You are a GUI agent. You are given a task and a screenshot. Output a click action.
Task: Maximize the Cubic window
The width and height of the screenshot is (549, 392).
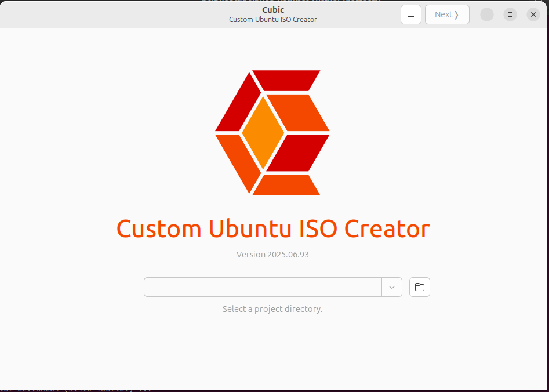tap(510, 14)
